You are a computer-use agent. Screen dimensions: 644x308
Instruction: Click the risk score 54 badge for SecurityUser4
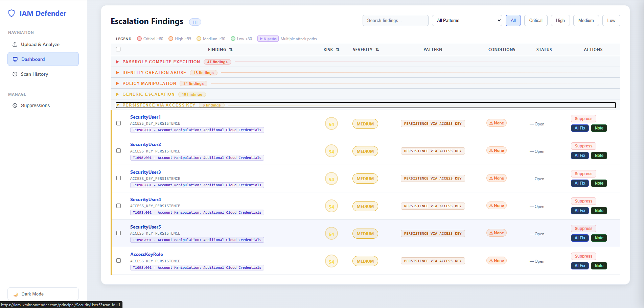[331, 207]
